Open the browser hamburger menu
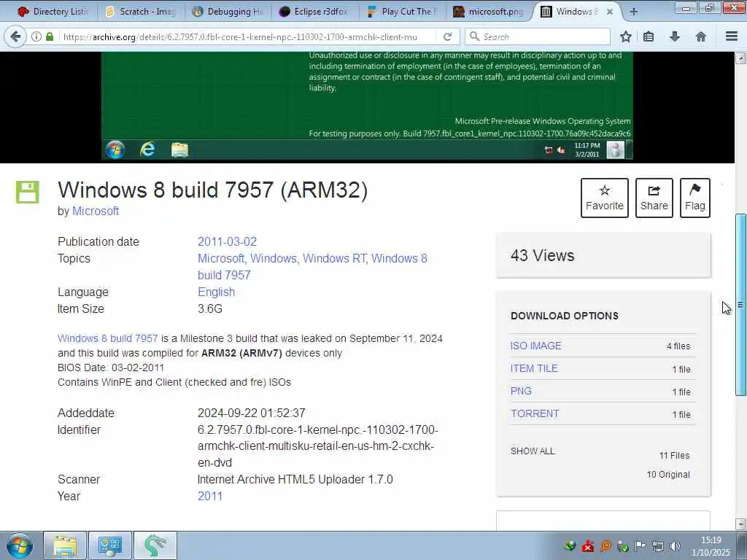Viewport: 747px width, 560px height. 732,36
